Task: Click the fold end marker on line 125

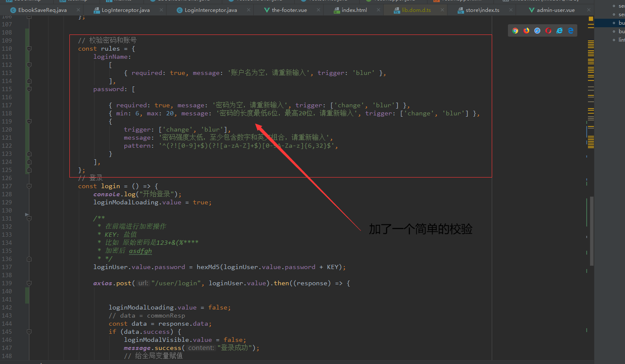Action: 29,170
